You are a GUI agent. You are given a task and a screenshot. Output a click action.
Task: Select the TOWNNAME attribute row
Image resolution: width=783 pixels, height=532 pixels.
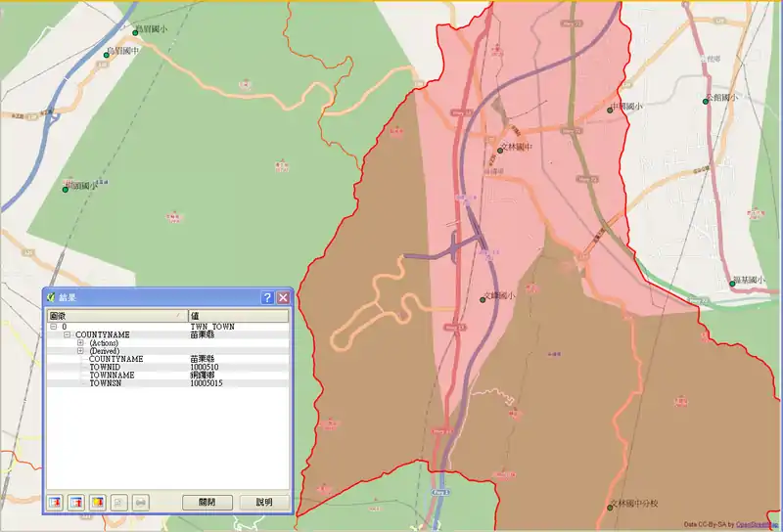(x=112, y=376)
